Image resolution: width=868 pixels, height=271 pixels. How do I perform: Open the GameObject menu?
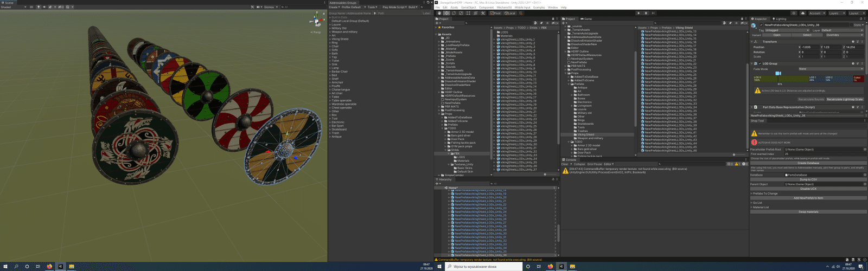coord(468,7)
